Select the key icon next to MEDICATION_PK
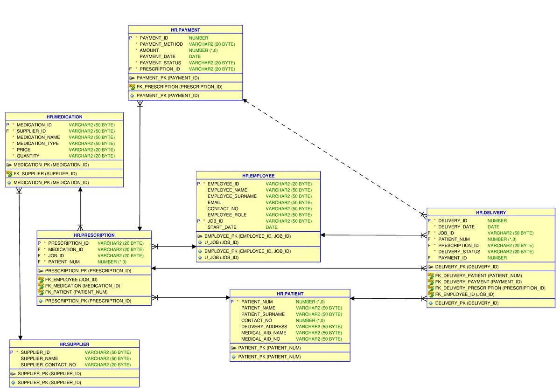This screenshot has height=392, width=560. (9, 165)
